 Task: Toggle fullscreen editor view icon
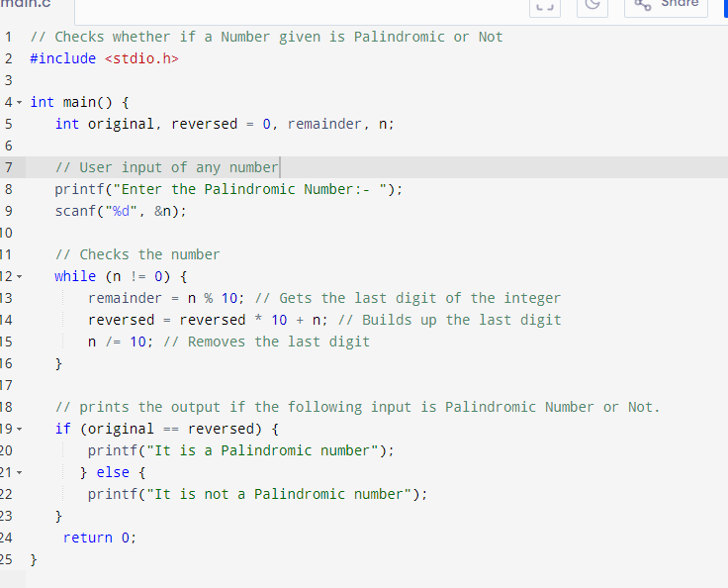point(545,7)
